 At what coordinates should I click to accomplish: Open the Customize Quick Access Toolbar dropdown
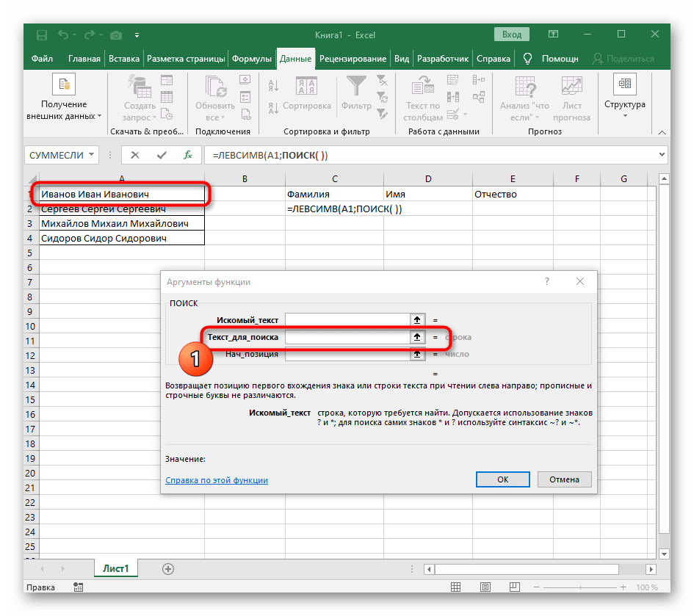coord(137,35)
